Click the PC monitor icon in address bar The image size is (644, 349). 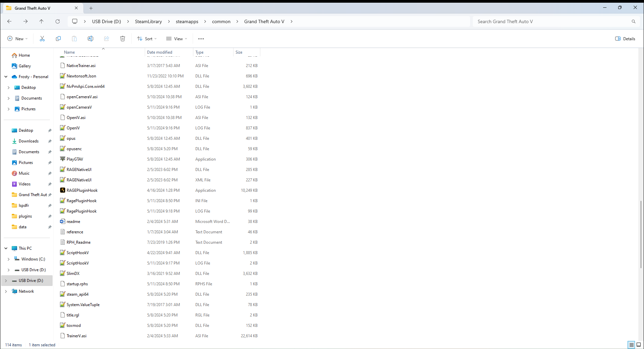pyautogui.click(x=75, y=21)
